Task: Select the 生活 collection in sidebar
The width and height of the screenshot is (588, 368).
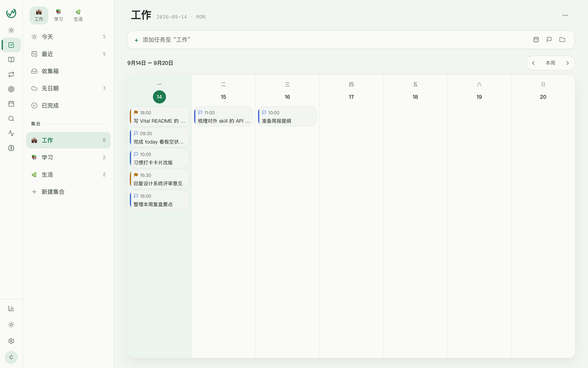Action: [68, 175]
